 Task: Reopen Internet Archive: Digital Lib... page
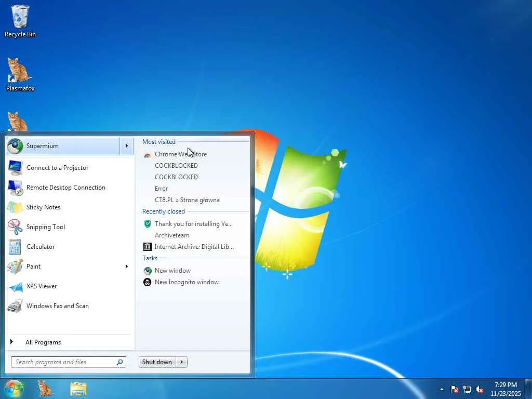(x=195, y=247)
